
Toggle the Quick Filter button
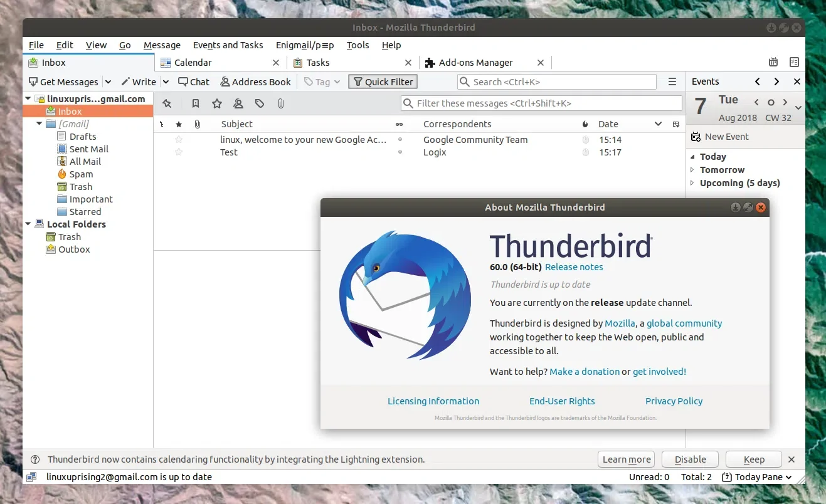(x=383, y=81)
